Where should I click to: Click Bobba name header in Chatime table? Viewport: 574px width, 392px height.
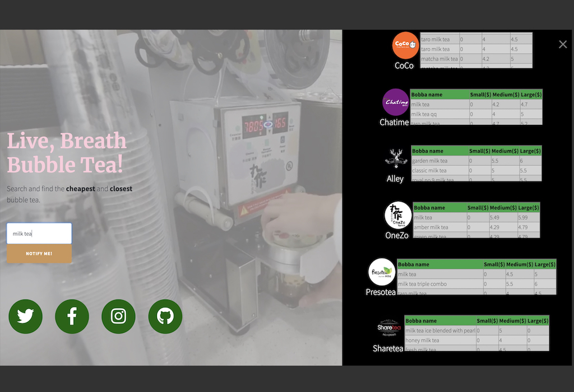pyautogui.click(x=427, y=95)
